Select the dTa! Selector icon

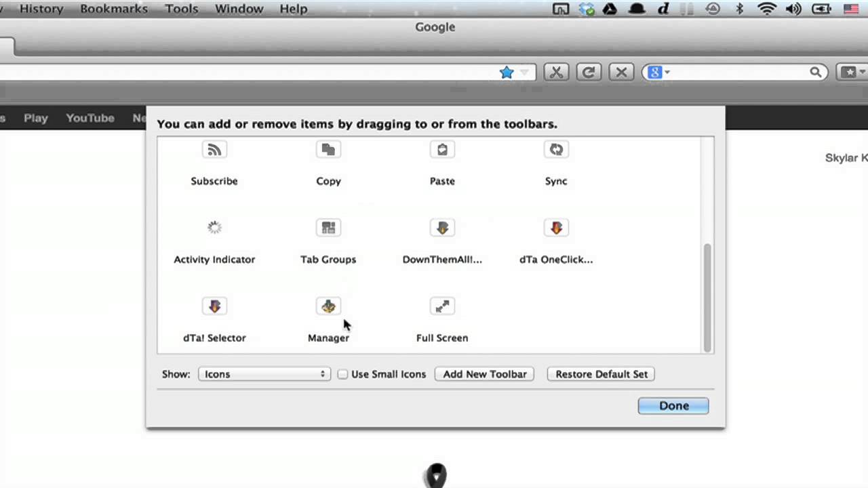(x=214, y=306)
